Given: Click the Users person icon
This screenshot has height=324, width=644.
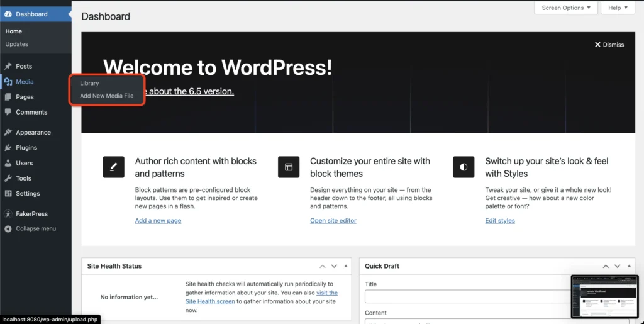Looking at the screenshot, I should (x=8, y=163).
